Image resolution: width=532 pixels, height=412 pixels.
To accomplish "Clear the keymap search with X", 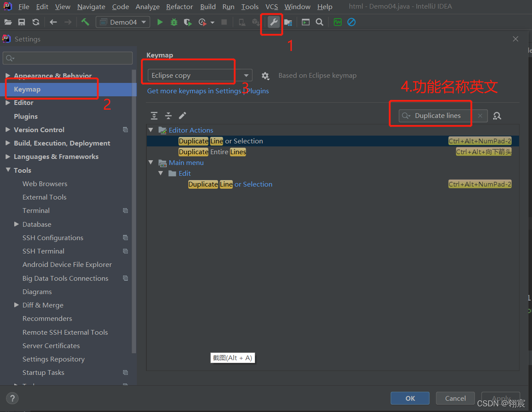I will (480, 116).
